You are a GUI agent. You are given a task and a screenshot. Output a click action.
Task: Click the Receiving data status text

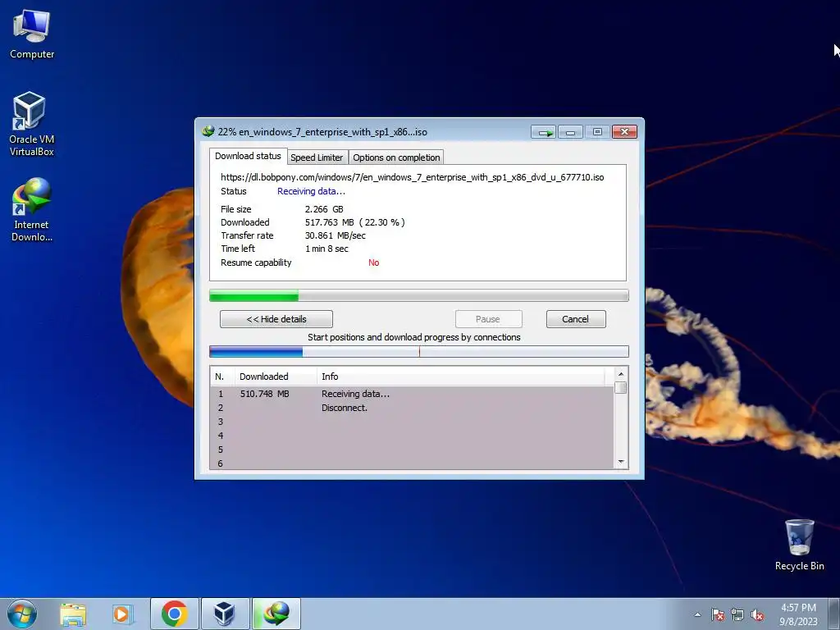[x=311, y=191]
